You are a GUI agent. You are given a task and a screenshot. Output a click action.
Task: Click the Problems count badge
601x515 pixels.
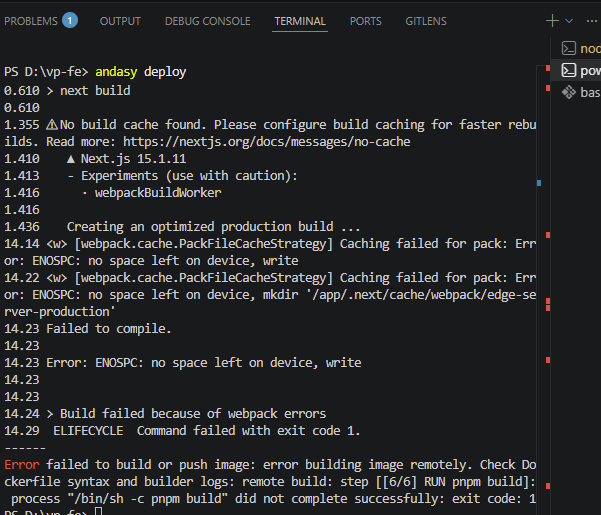(x=69, y=21)
